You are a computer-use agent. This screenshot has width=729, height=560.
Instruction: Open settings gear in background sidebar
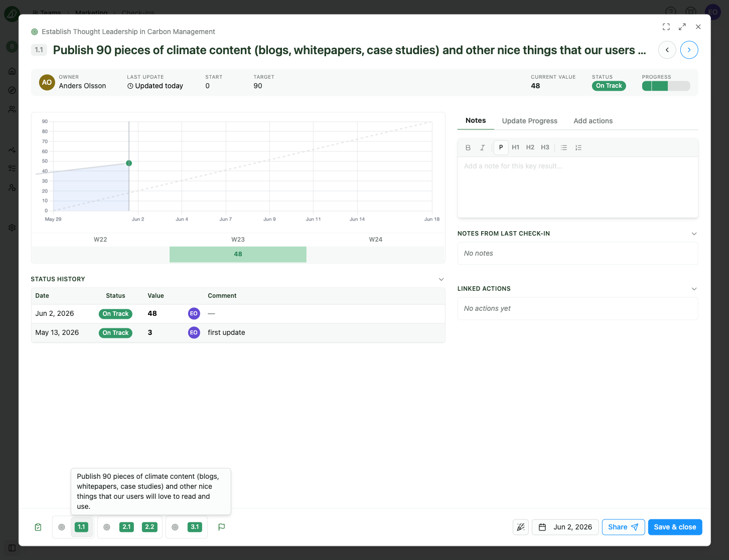tap(12, 227)
